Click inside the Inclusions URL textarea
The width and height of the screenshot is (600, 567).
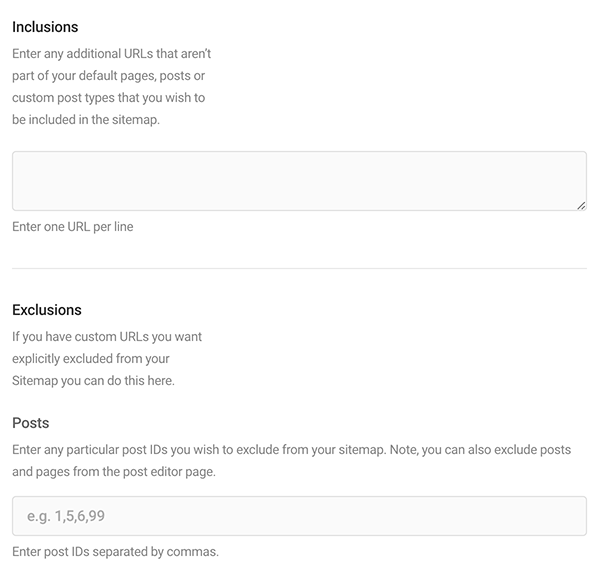tap(299, 181)
